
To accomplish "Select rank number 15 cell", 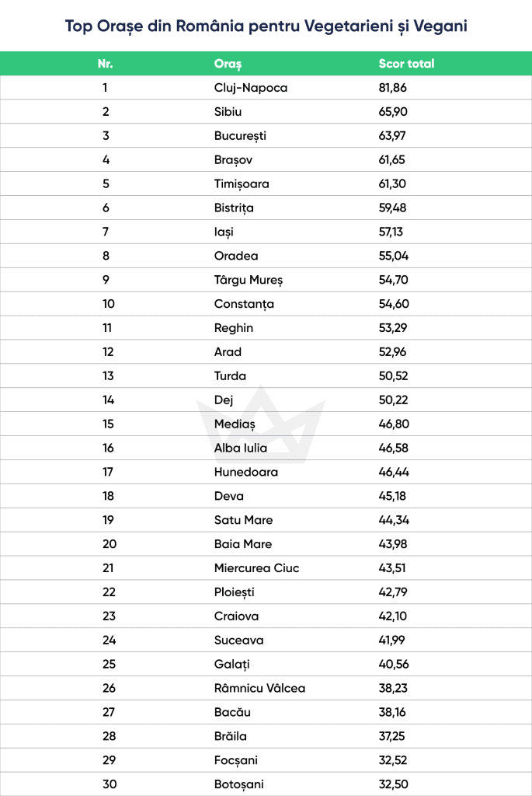I will 108,424.
